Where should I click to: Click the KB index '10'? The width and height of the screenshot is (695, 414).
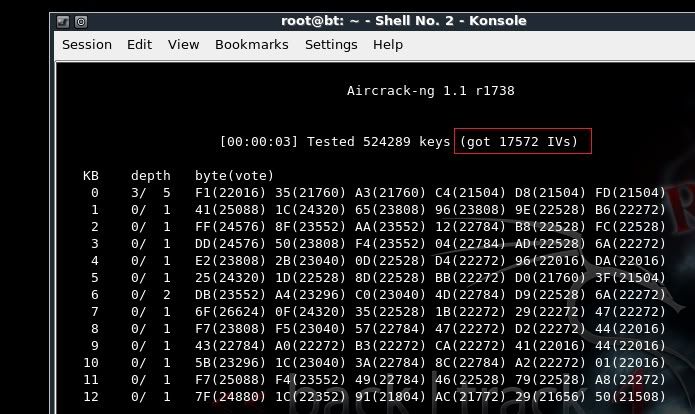coord(91,363)
